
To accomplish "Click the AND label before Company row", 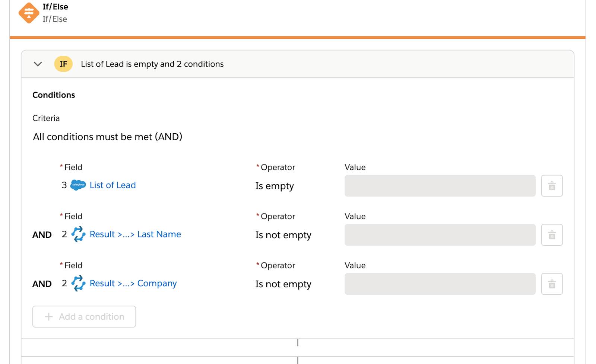I will 42,284.
